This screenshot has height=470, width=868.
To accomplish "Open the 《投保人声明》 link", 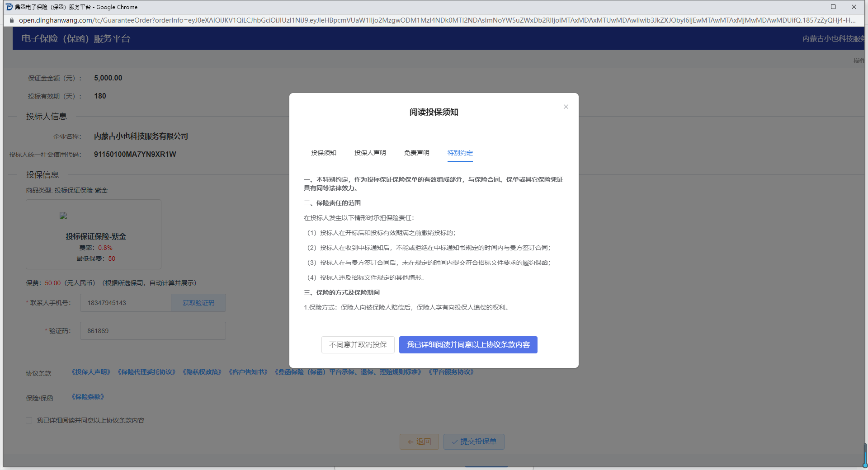I will (91, 372).
